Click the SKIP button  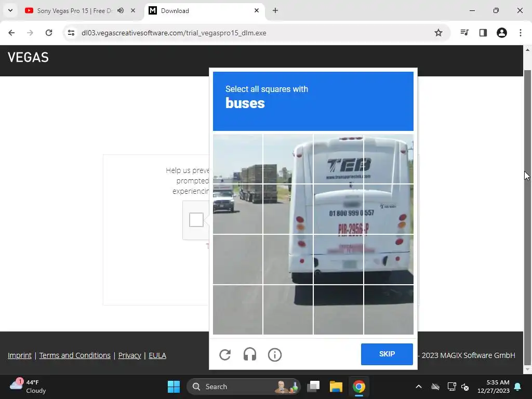pyautogui.click(x=387, y=354)
